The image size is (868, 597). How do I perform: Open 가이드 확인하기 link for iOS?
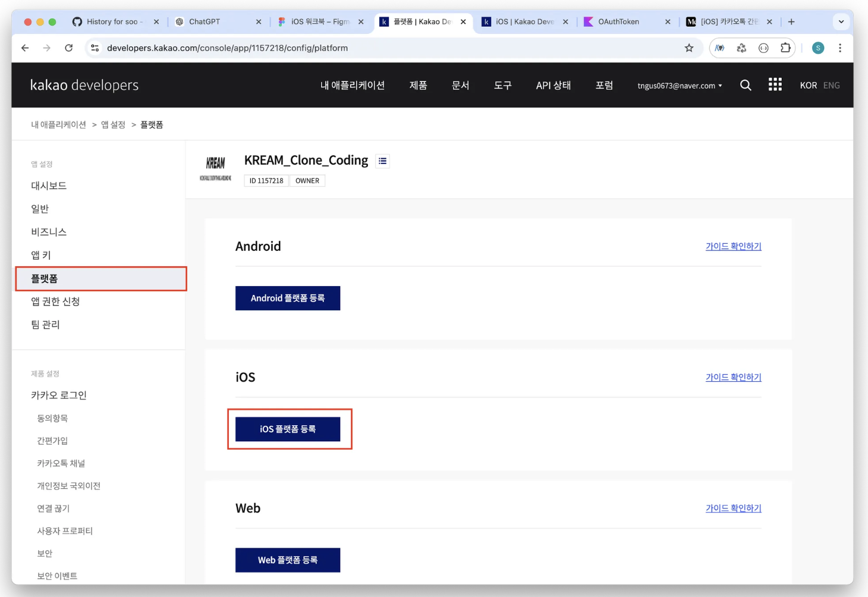click(734, 377)
